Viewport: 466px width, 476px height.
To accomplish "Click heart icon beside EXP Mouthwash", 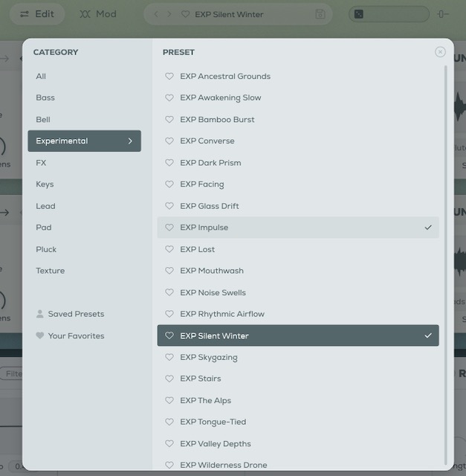I will tap(169, 271).
